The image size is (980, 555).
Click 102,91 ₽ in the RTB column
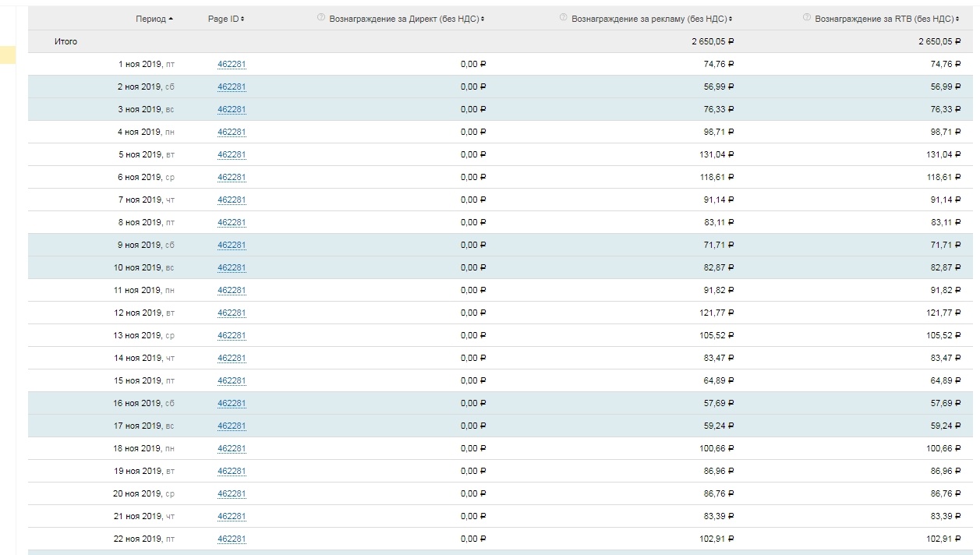943,539
